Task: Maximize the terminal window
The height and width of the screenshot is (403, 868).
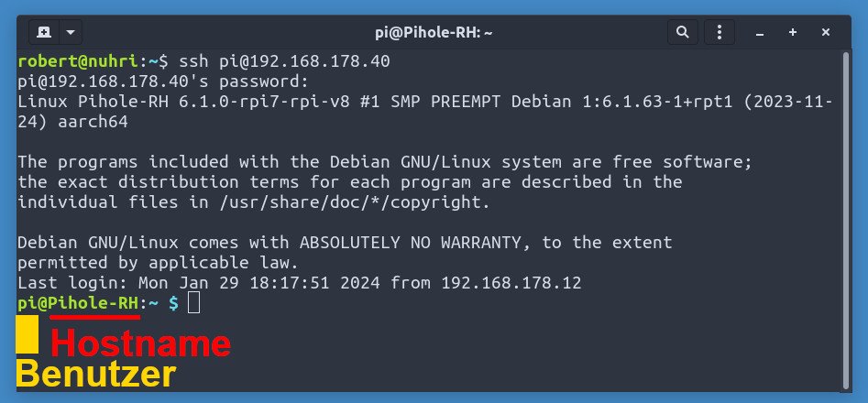Action: [793, 32]
